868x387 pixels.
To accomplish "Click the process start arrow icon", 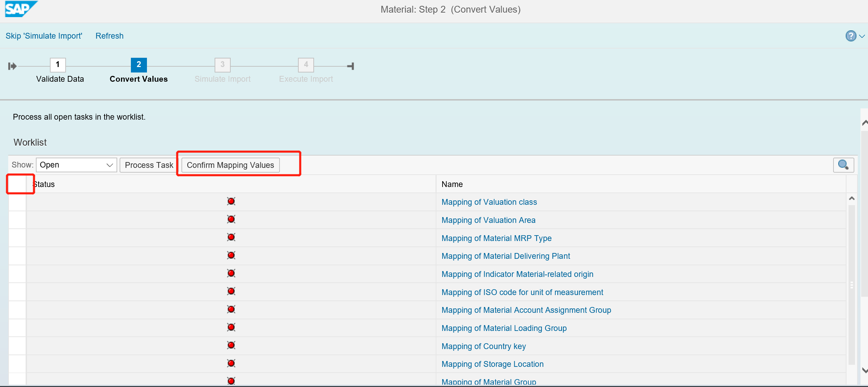I will click(12, 66).
